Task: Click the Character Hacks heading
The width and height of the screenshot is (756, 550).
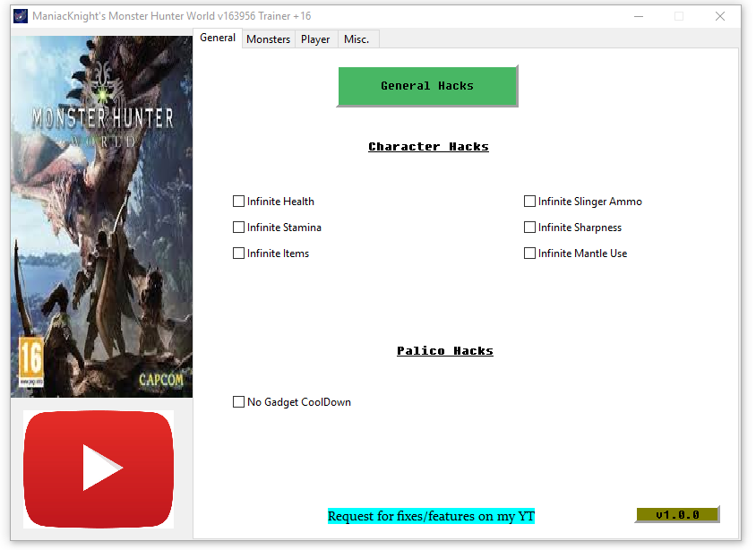Action: pyautogui.click(x=429, y=147)
